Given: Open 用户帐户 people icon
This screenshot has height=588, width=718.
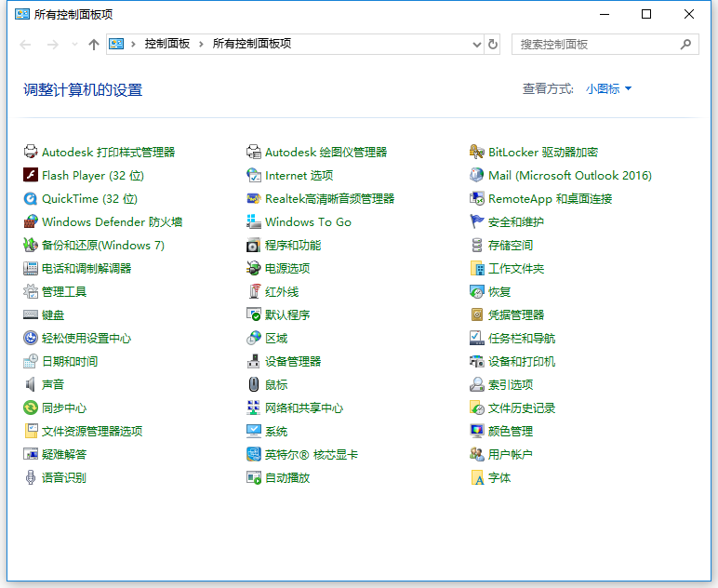Looking at the screenshot, I should (477, 454).
